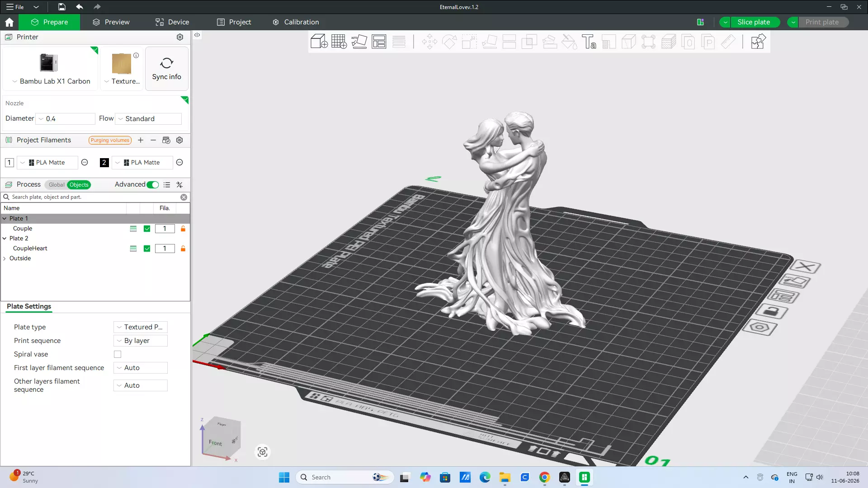Expand the Outside tree node

(x=5, y=258)
